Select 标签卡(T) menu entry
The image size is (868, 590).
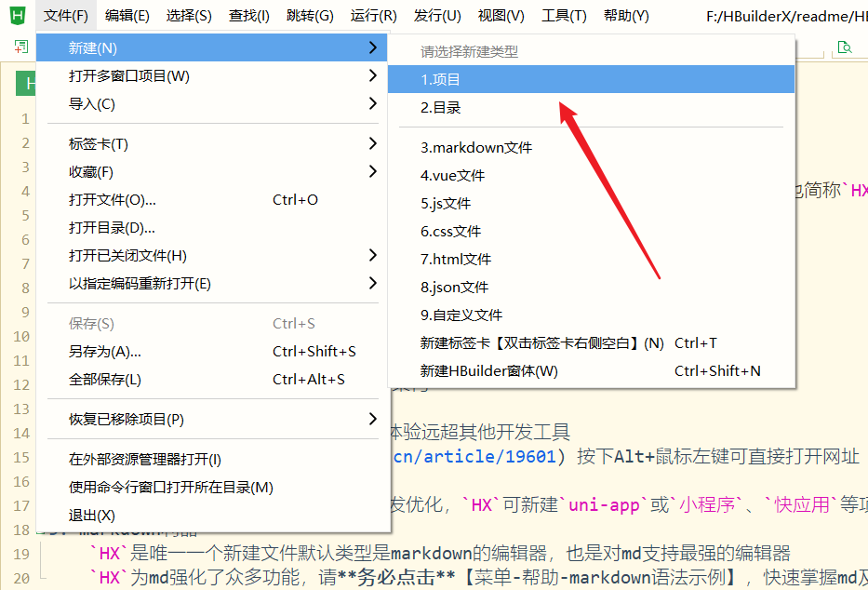[x=213, y=144]
